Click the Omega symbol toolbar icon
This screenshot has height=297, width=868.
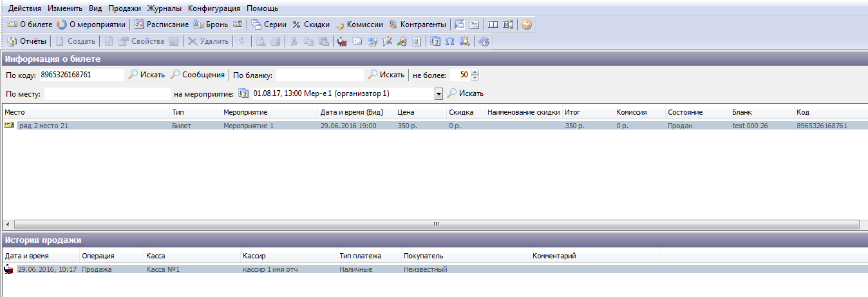(x=450, y=42)
